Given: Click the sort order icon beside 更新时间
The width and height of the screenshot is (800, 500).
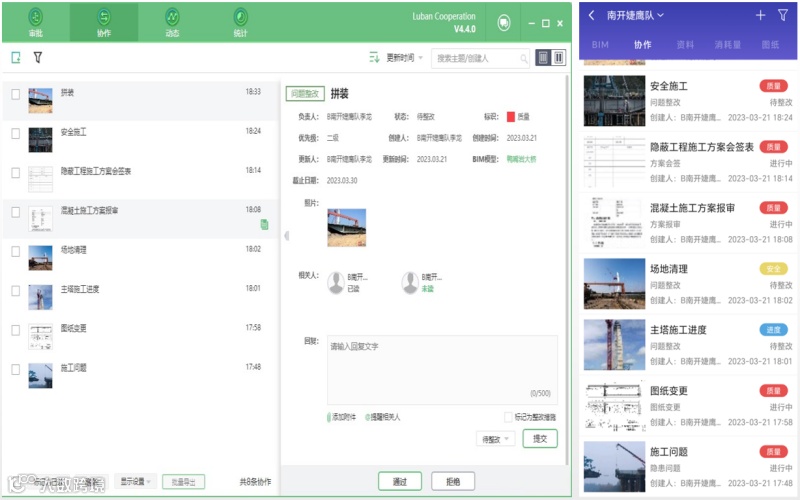Looking at the screenshot, I should tap(374, 58).
